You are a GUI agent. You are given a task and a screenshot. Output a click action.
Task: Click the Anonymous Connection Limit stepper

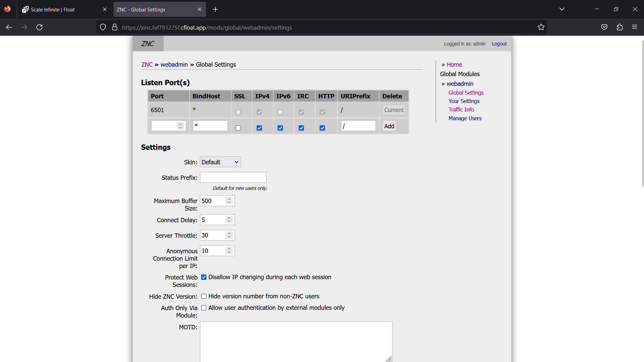pos(229,251)
